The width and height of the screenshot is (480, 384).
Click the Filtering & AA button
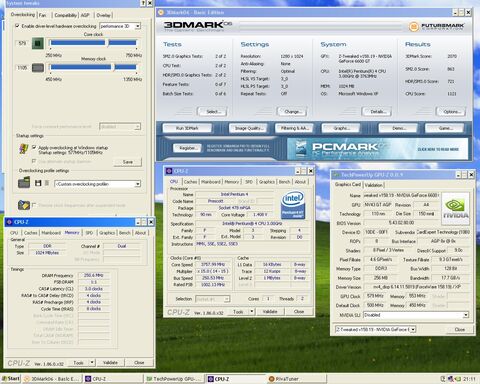[x=295, y=128]
